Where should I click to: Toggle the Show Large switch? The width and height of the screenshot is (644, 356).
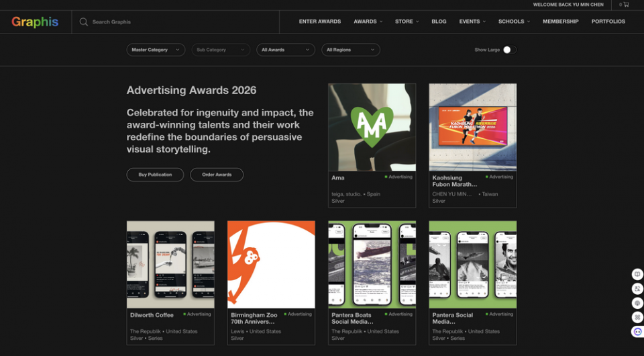[x=510, y=50]
